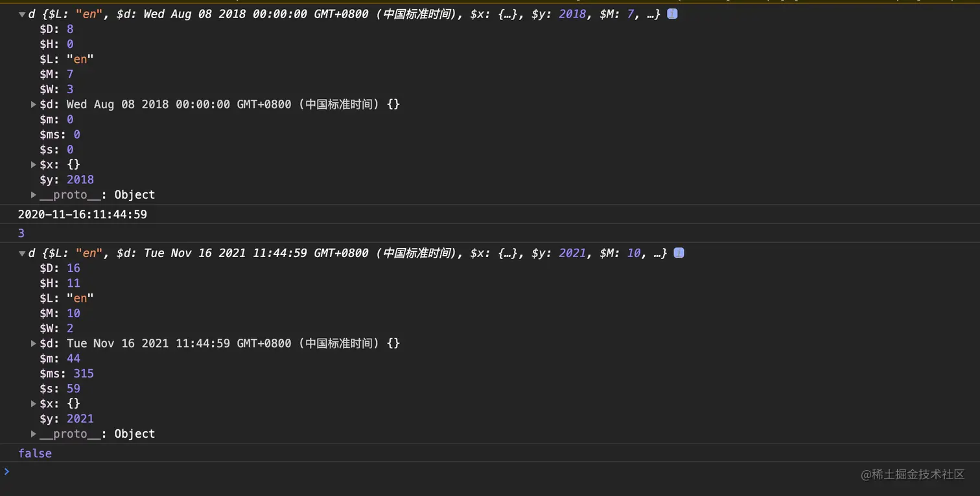Select the $H: 0 property row
The width and height of the screenshot is (980, 496).
pyautogui.click(x=56, y=44)
